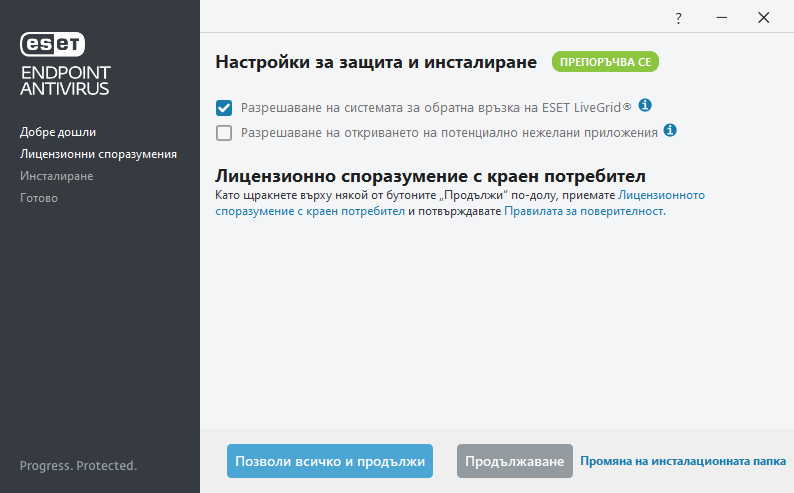Click the green ПРЕПОРЪЧВА СЕ badge
Viewport: 794px width, 493px height.
[x=606, y=62]
